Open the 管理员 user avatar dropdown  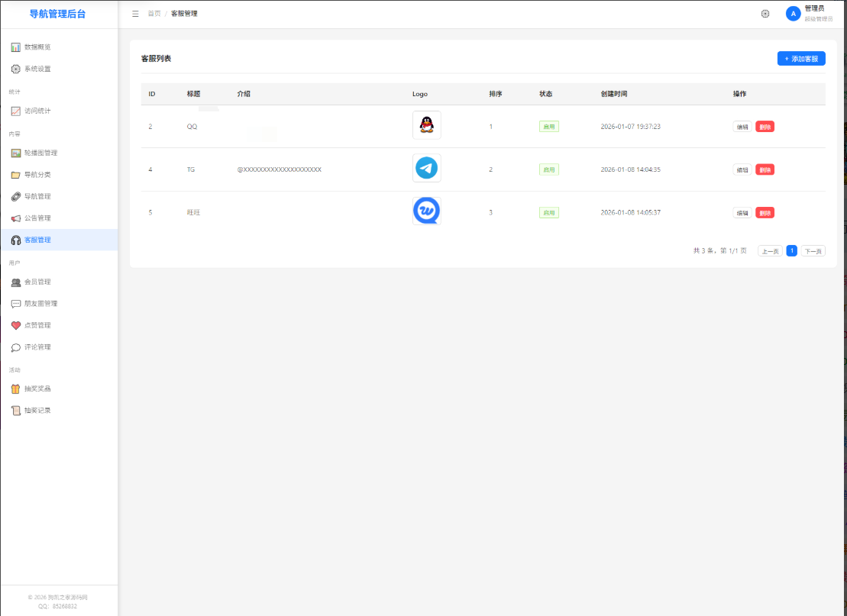pyautogui.click(x=794, y=14)
